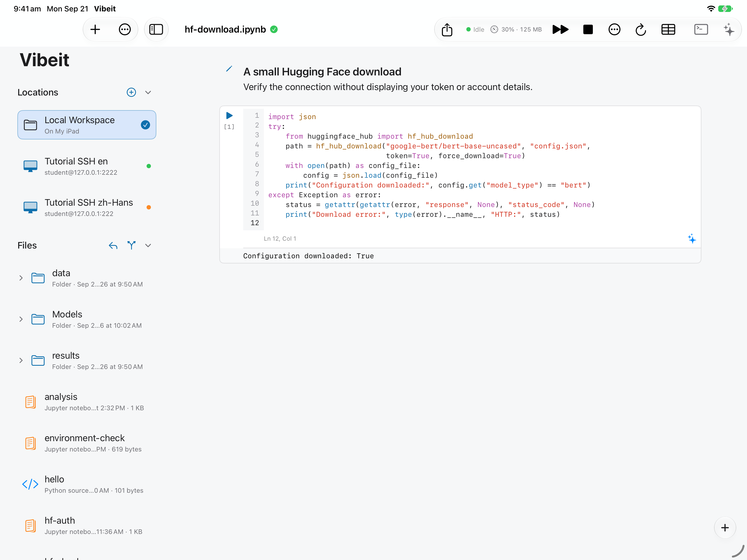Open the data folder row

(x=87, y=278)
